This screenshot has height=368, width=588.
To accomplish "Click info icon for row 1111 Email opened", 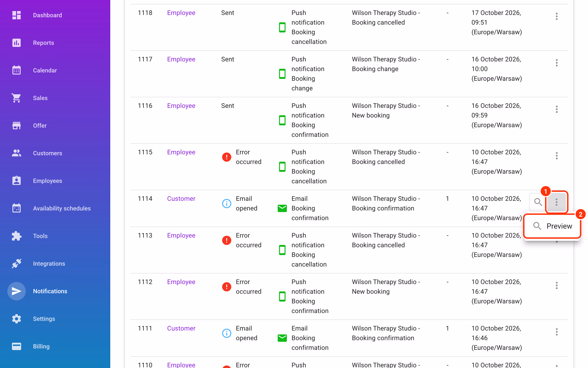I will coord(226,333).
